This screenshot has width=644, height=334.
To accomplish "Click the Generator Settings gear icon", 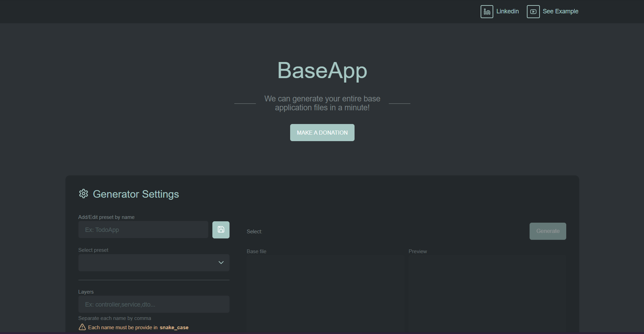I will click(x=83, y=194).
